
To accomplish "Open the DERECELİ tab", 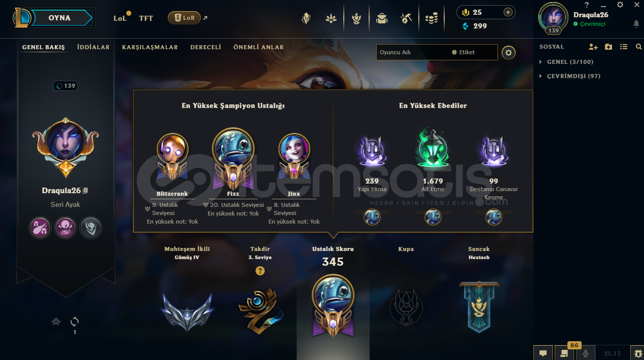I will click(206, 47).
